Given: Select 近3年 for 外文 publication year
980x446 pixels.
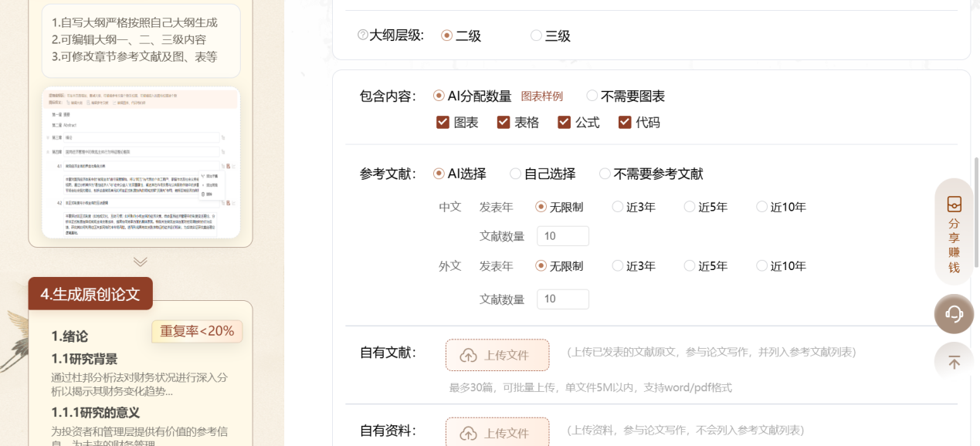Looking at the screenshot, I should coord(617,265).
